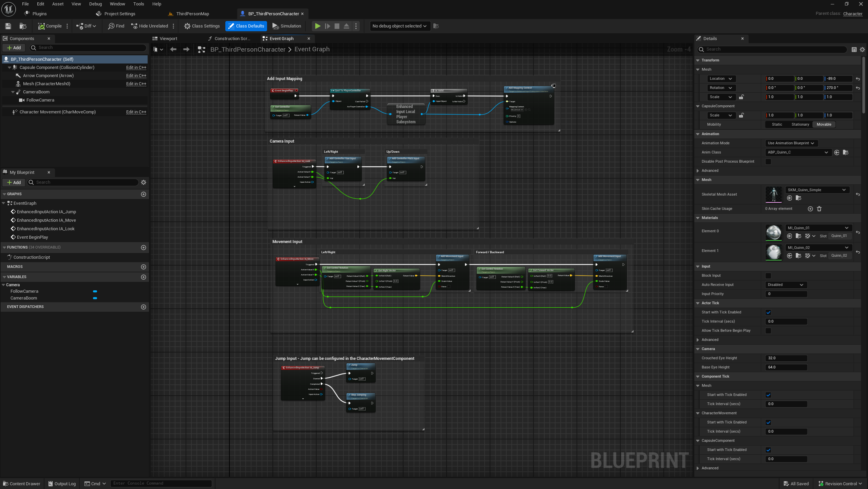Set mobility to Static
This screenshot has width=868, height=489.
point(777,125)
